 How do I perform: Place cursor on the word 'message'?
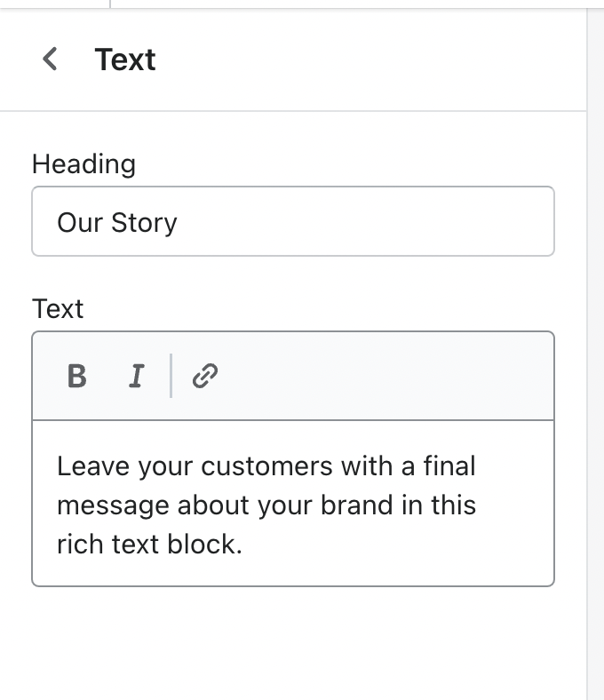tap(112, 505)
